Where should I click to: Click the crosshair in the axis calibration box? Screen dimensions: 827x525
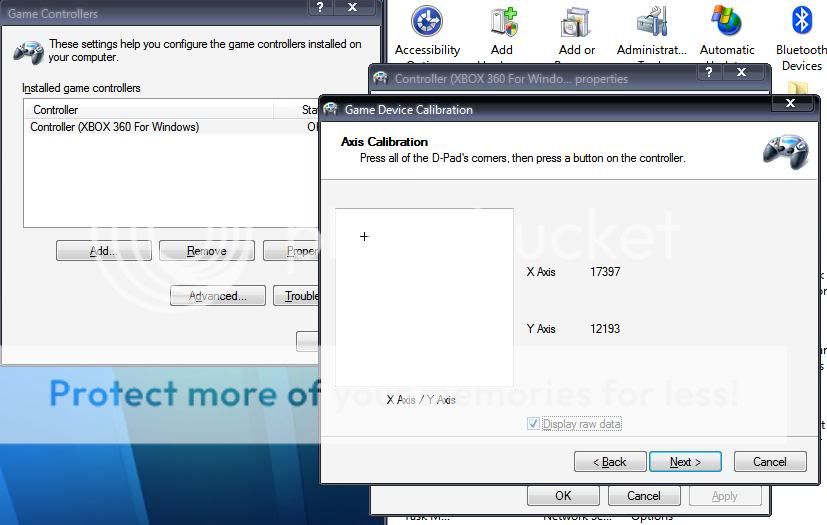pyautogui.click(x=364, y=236)
